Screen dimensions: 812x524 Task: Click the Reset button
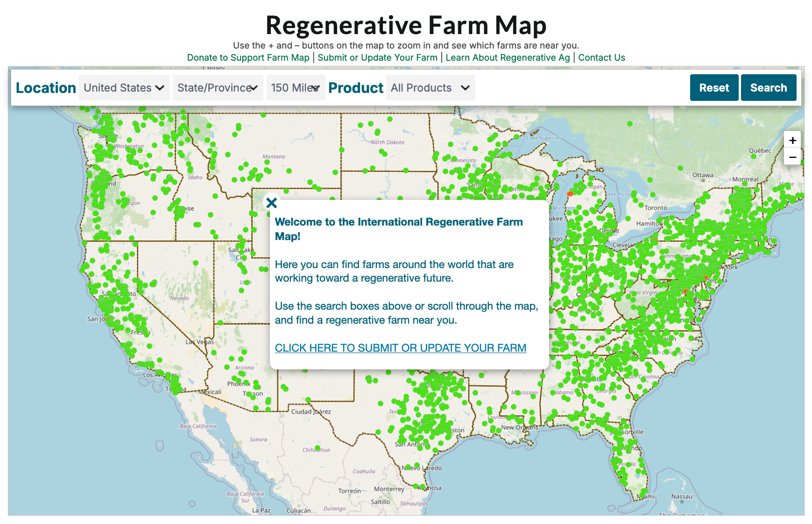[x=714, y=88]
